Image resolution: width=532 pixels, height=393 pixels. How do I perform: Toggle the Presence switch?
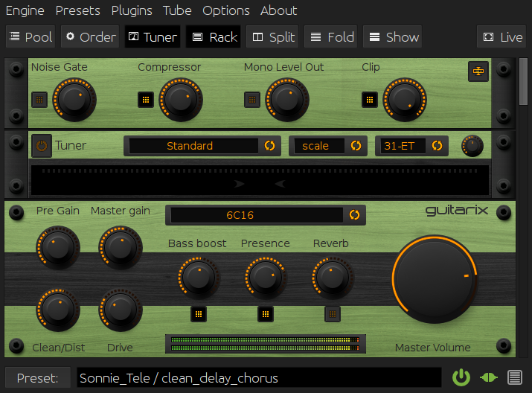[x=266, y=314]
